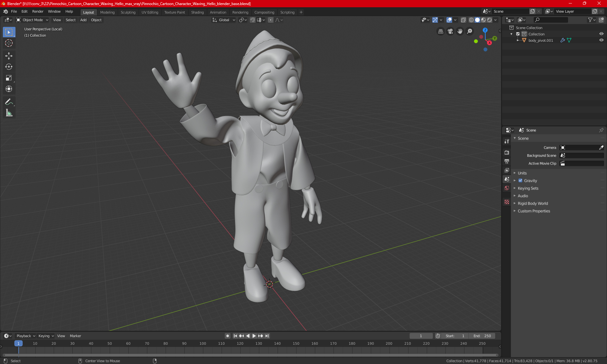Switch to the Sculpting workspace tab
607x364 pixels.
coord(128,12)
